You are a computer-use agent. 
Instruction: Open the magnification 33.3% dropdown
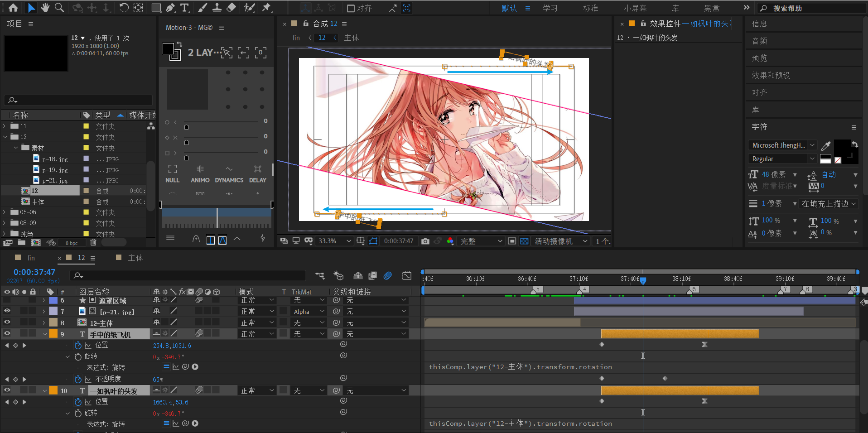[334, 241]
